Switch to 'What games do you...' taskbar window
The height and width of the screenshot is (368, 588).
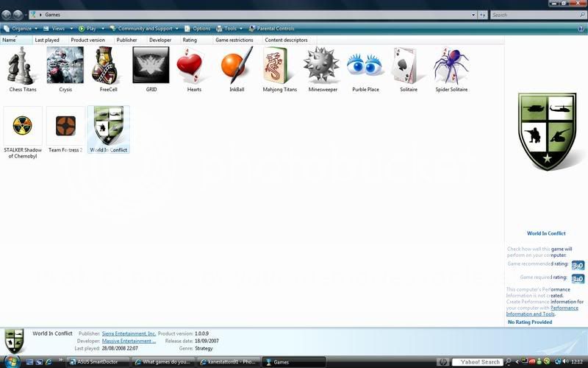click(163, 362)
